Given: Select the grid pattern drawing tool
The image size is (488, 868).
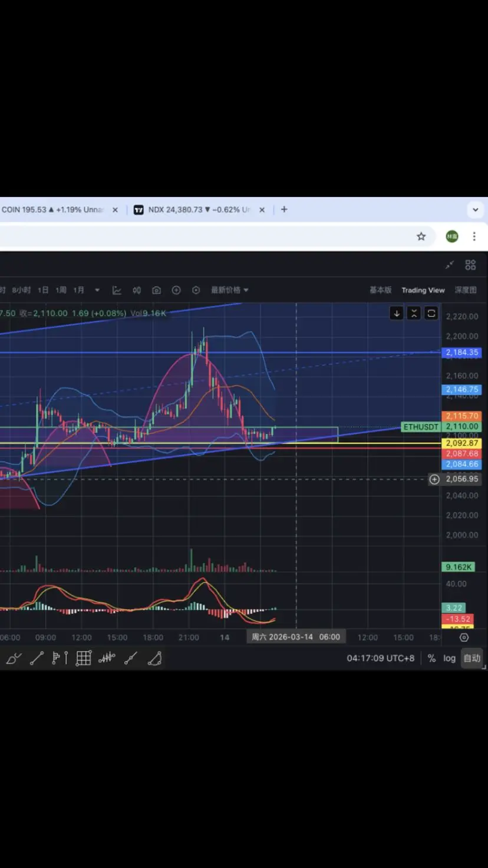Looking at the screenshot, I should 84,658.
